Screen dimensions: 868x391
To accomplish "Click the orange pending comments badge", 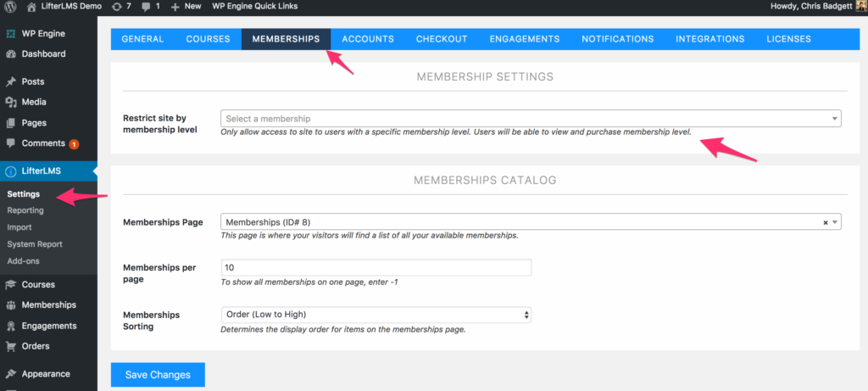I will click(75, 144).
